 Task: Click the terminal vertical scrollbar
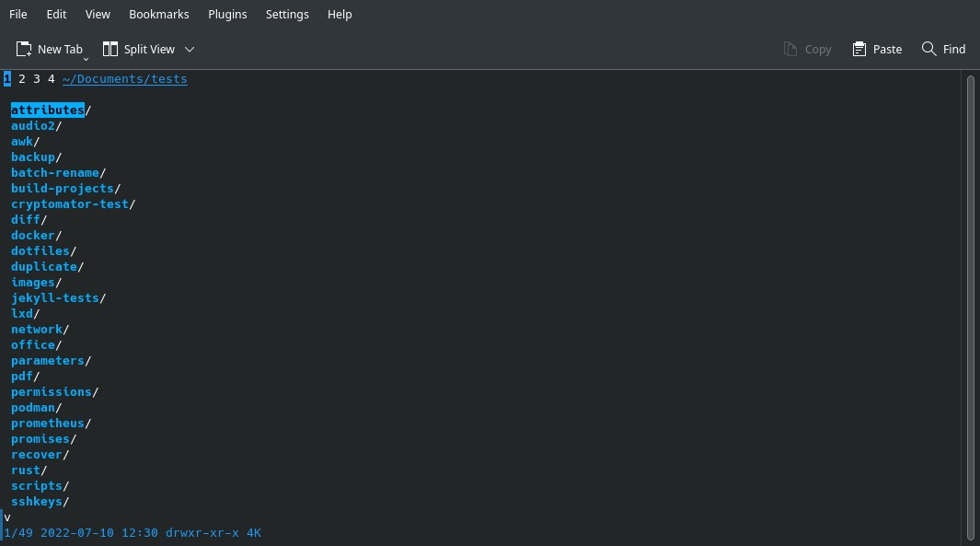coord(971,308)
